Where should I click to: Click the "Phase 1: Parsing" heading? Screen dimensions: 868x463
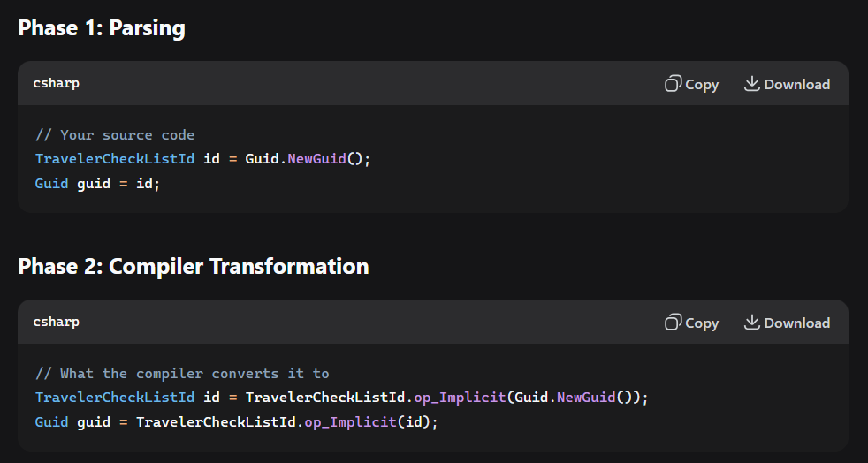tap(102, 27)
